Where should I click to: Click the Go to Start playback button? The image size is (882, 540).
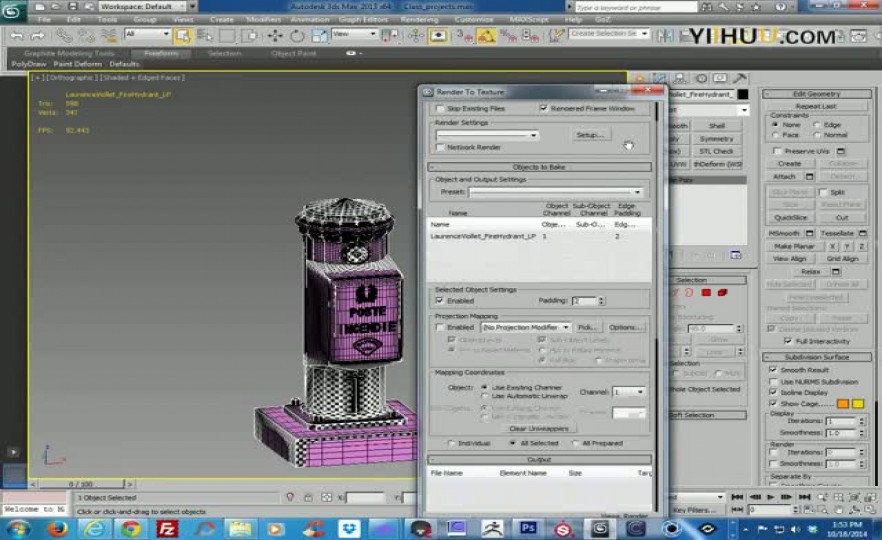point(737,497)
